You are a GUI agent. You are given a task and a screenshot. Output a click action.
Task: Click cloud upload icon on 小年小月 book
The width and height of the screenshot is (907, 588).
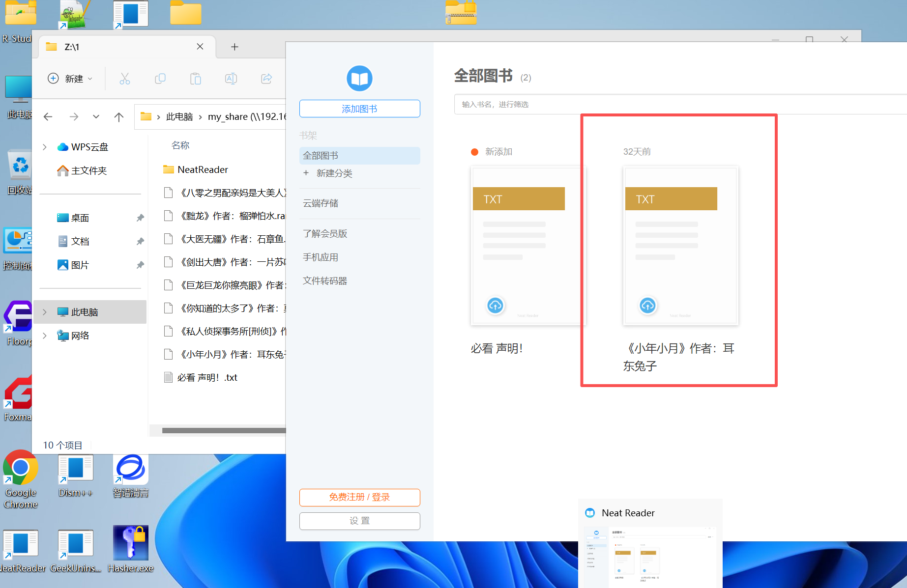[647, 306]
